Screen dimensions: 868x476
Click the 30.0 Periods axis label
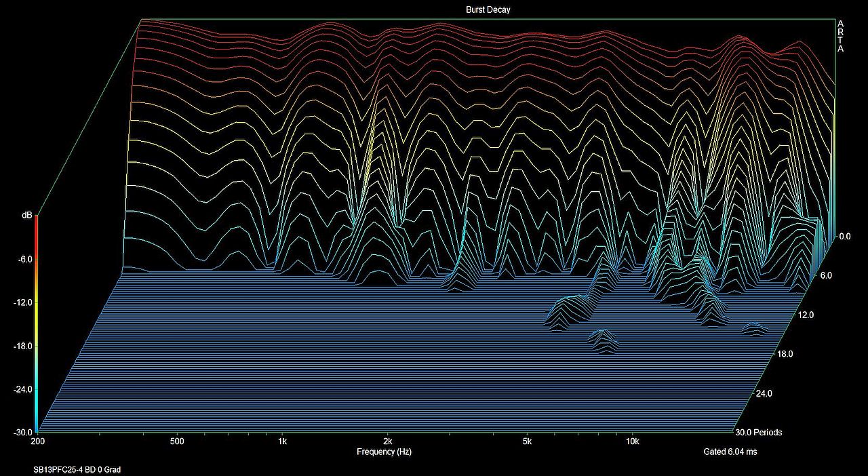tap(759, 433)
